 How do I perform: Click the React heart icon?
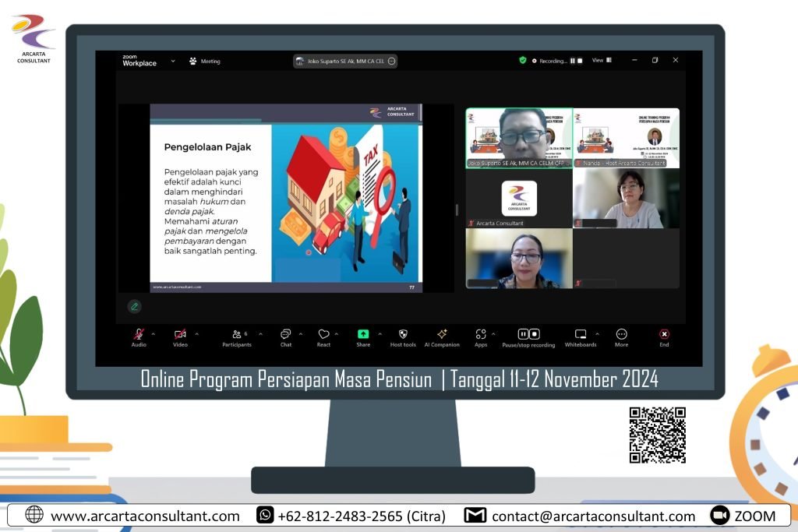[323, 334]
